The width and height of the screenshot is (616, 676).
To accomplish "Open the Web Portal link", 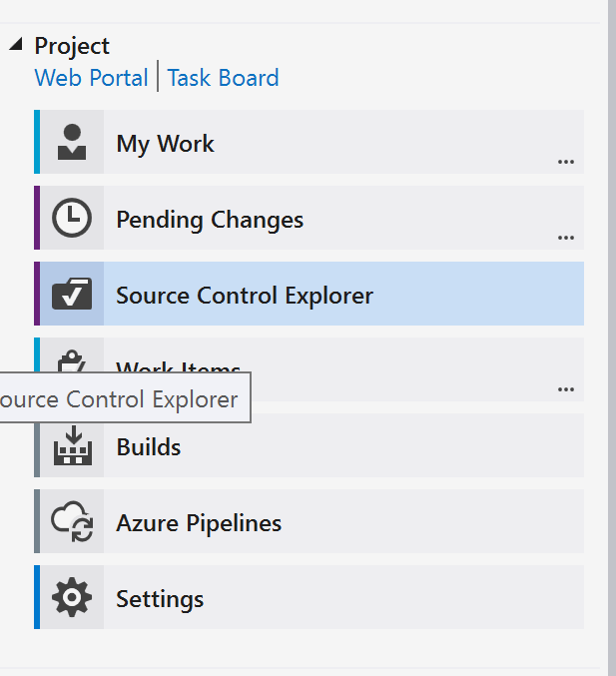I will [91, 78].
